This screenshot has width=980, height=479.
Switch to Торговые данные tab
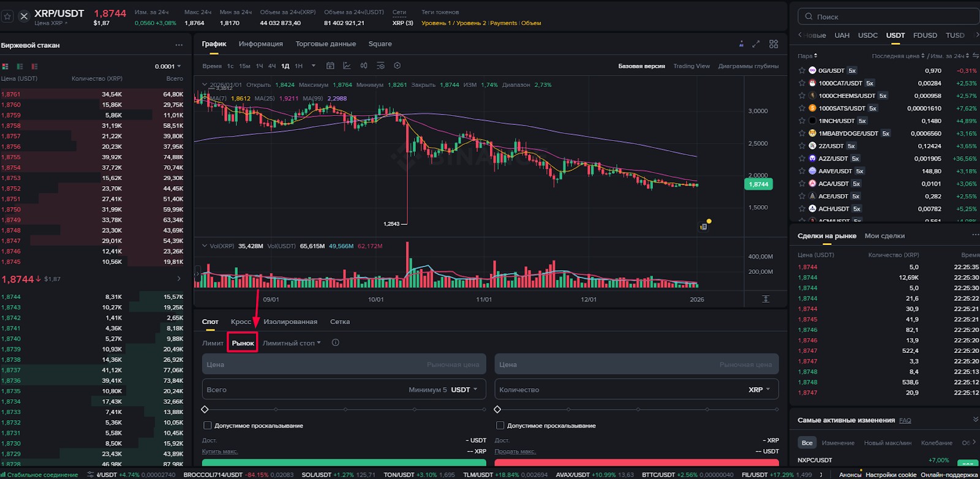[326, 44]
